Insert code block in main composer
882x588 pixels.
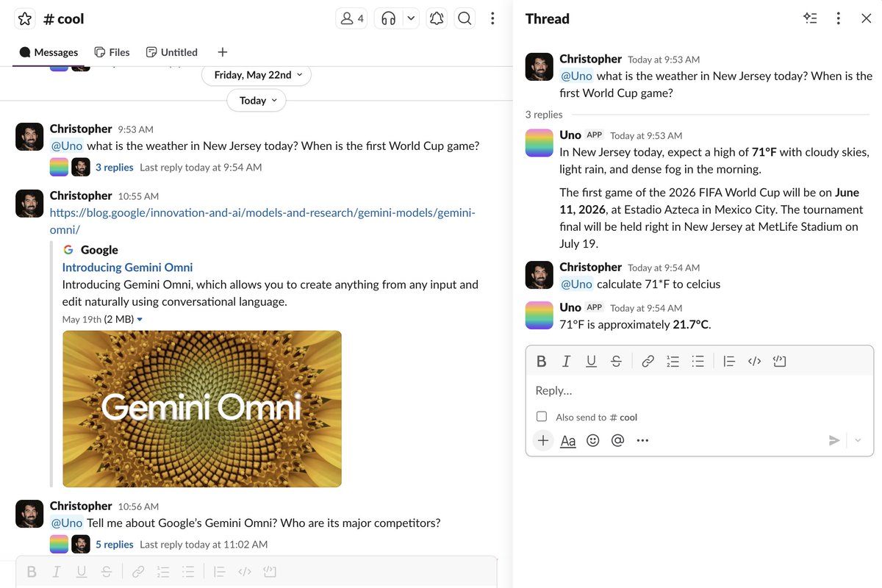click(x=270, y=571)
